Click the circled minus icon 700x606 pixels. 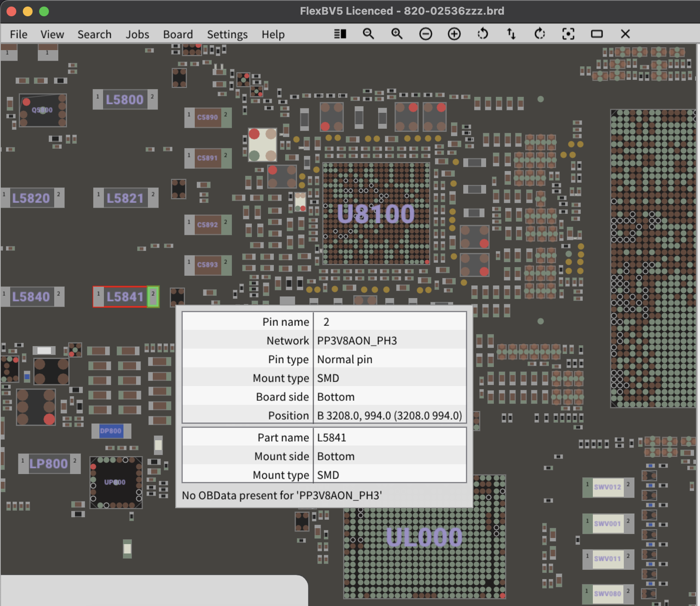(x=425, y=34)
